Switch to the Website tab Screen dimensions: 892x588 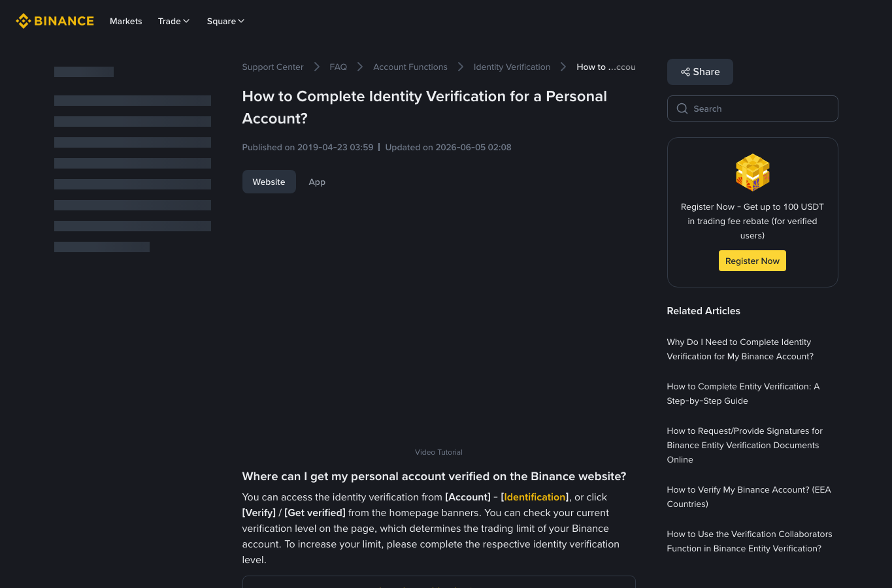click(269, 182)
